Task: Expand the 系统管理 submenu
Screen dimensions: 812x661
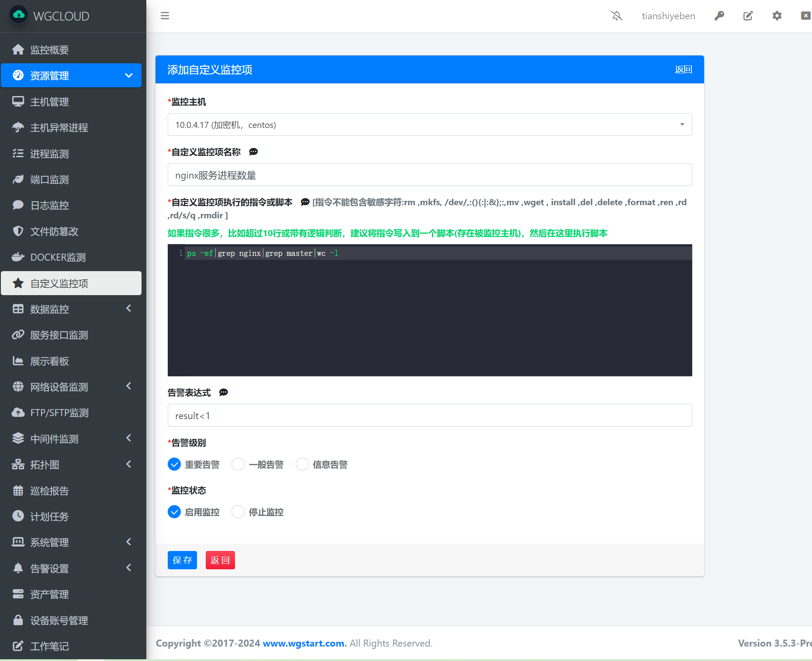Action: [x=129, y=542]
